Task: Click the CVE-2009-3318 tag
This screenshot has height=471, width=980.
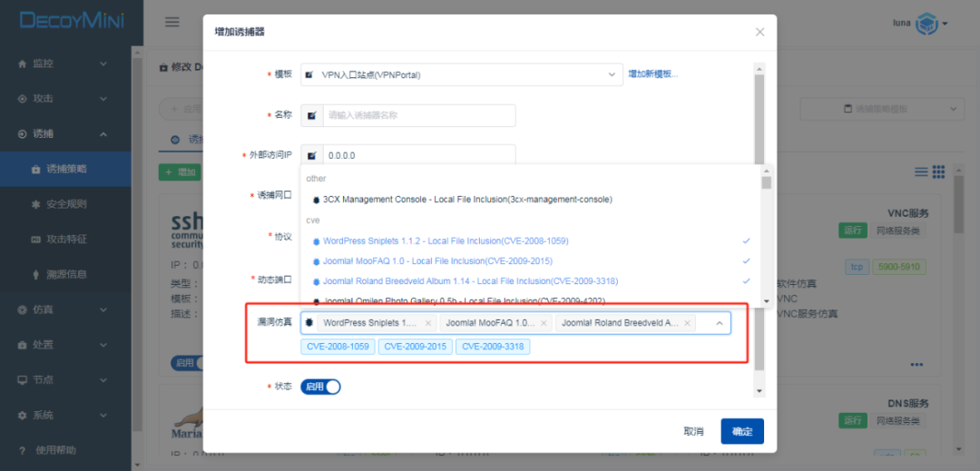Action: [x=493, y=347]
